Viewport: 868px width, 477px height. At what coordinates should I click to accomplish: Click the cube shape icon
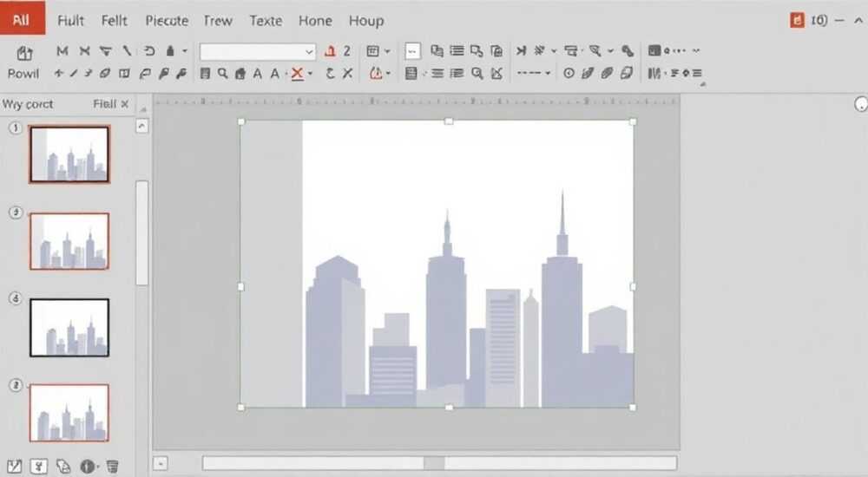click(x=626, y=73)
